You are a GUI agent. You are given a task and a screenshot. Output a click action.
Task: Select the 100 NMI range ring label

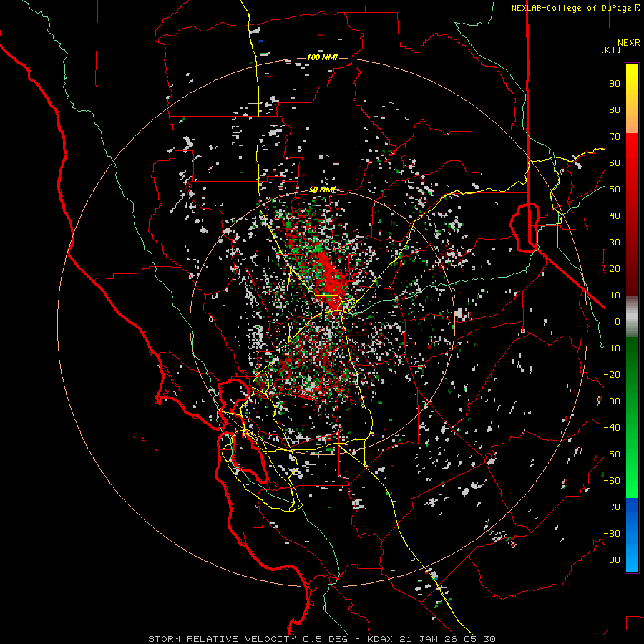pyautogui.click(x=322, y=57)
